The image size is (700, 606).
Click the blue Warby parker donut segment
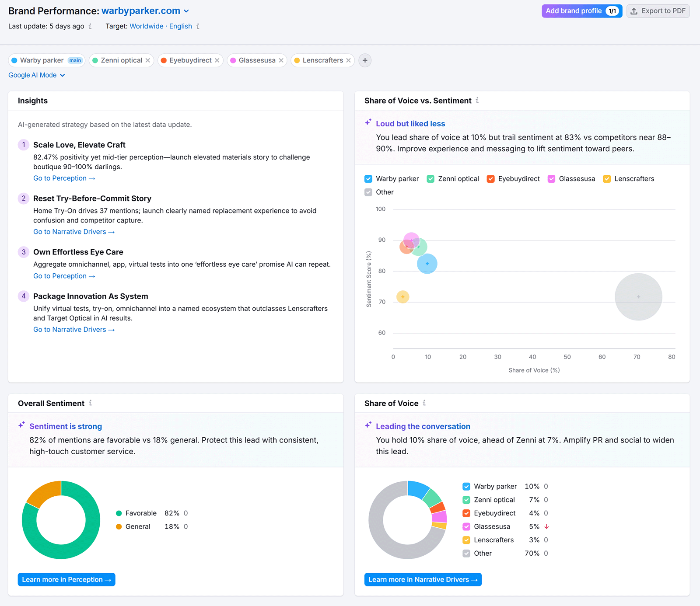tap(417, 490)
